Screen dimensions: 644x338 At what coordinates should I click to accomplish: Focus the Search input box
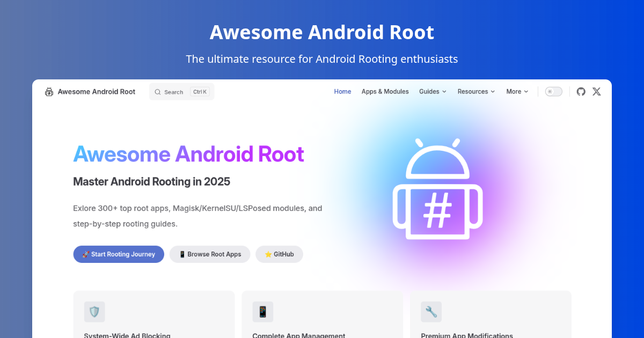181,92
